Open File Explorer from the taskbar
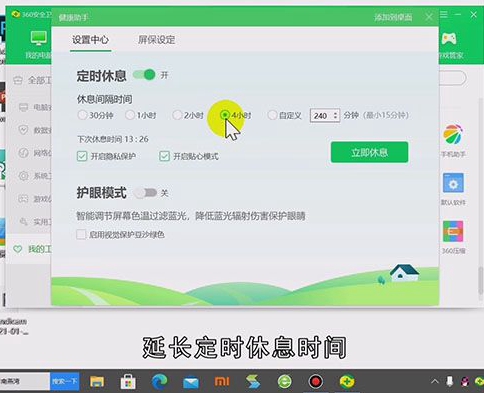Image resolution: width=484 pixels, height=393 pixels. click(97, 382)
